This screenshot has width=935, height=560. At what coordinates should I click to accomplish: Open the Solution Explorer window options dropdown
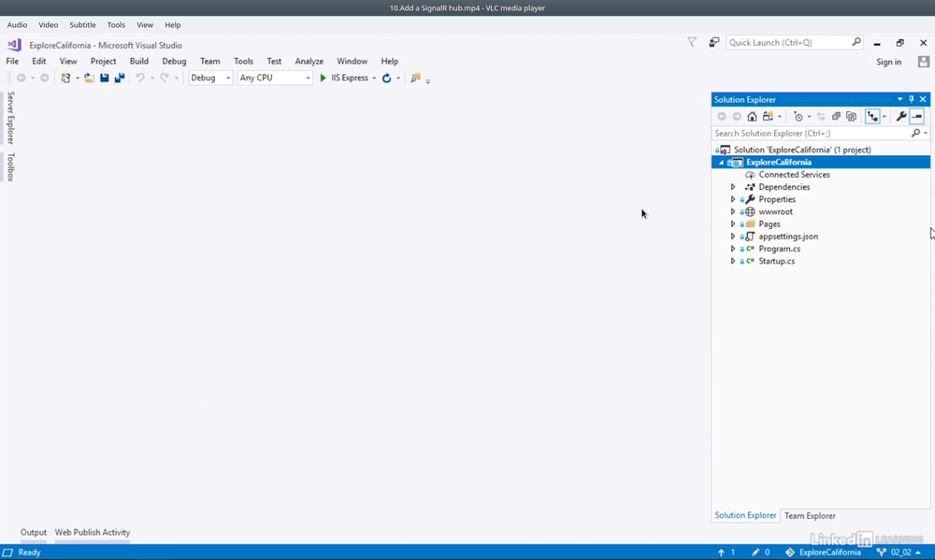[899, 99]
